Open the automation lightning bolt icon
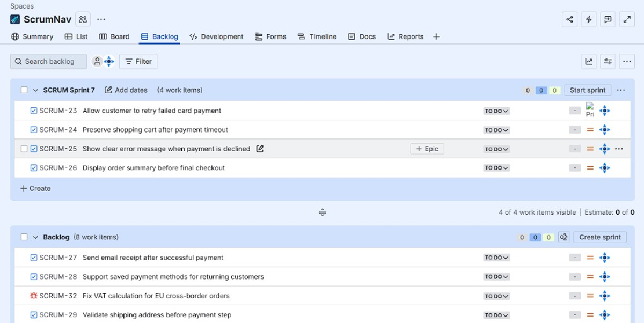 tap(589, 19)
